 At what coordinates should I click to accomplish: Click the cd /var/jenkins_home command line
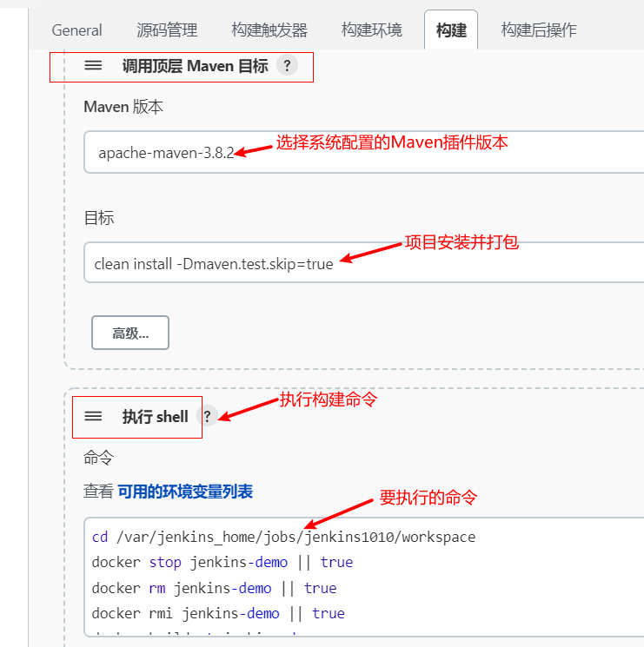pos(283,537)
